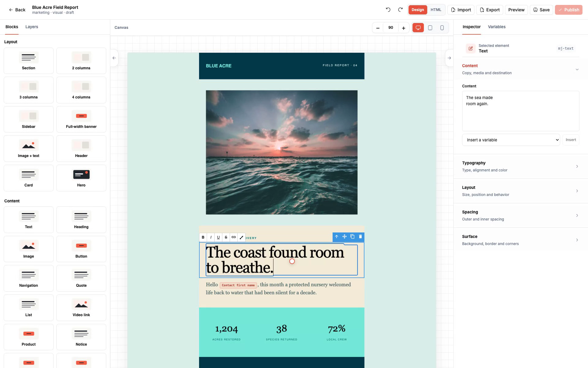Open the Blocks tab

pos(12,27)
